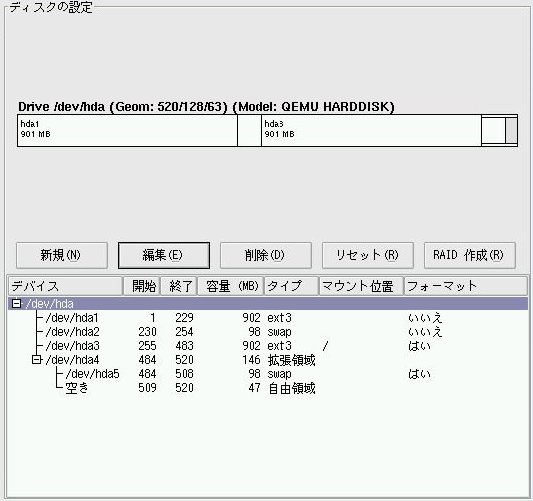Select the /dev/hda5 swap partition row

click(x=268, y=374)
